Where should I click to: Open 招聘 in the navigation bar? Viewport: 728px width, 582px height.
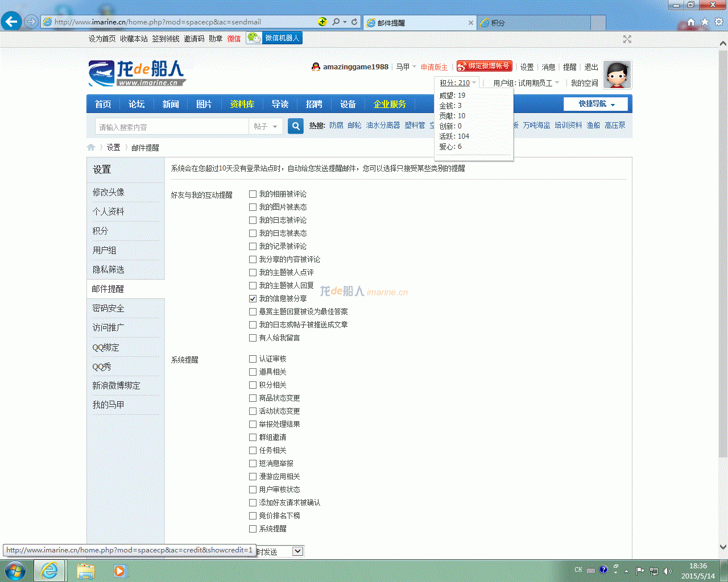[x=314, y=104]
